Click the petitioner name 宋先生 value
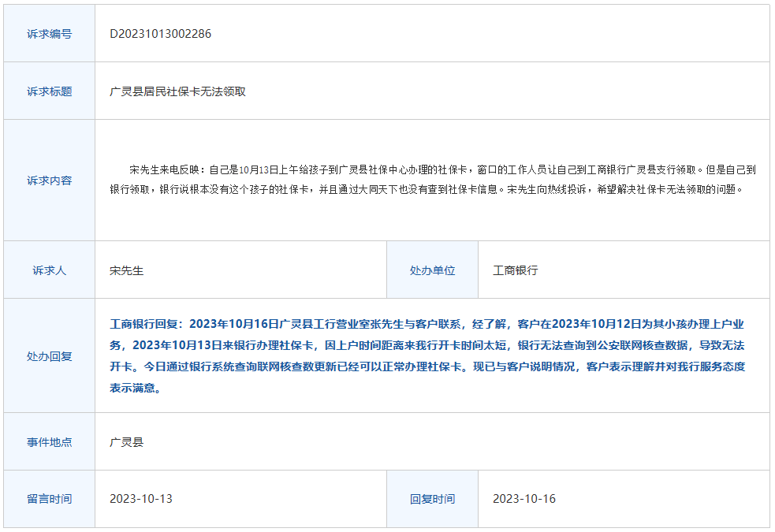Screen dimensions: 775x532 tap(126, 270)
